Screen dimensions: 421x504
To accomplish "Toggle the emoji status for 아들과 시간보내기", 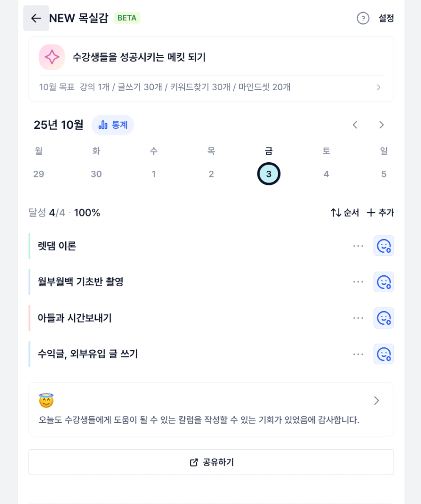I will [384, 318].
